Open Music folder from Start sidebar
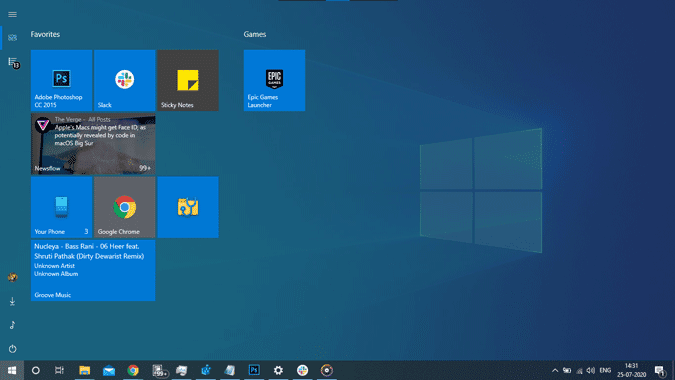 point(12,325)
